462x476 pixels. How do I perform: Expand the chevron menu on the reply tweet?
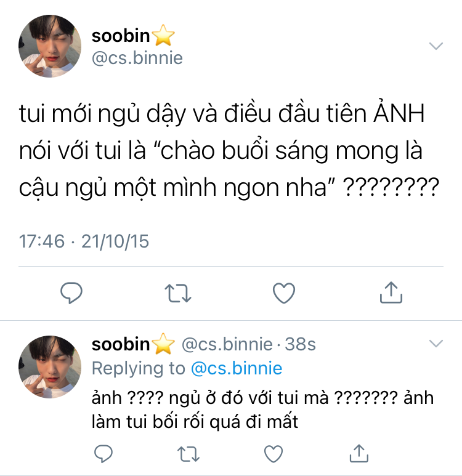click(x=436, y=344)
